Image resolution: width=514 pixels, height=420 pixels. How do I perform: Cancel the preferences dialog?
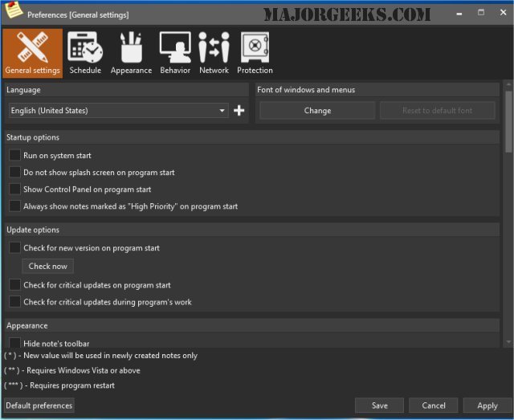434,406
